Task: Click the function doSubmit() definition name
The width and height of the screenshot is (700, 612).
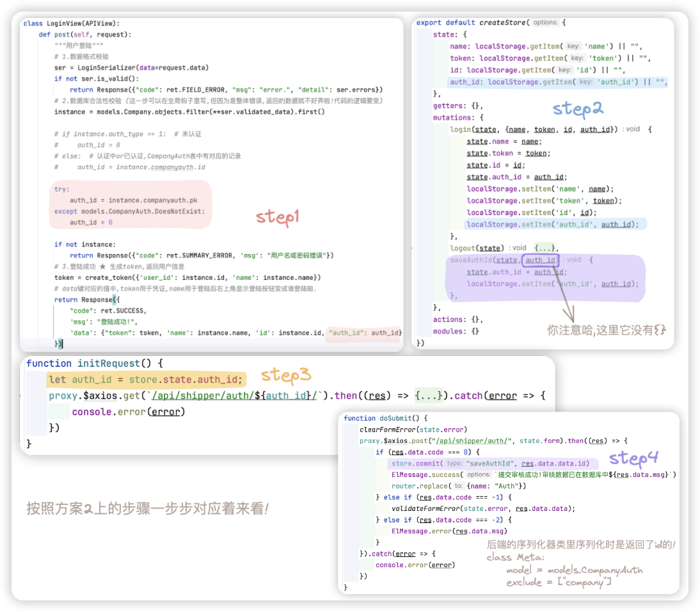Action: tap(399, 418)
